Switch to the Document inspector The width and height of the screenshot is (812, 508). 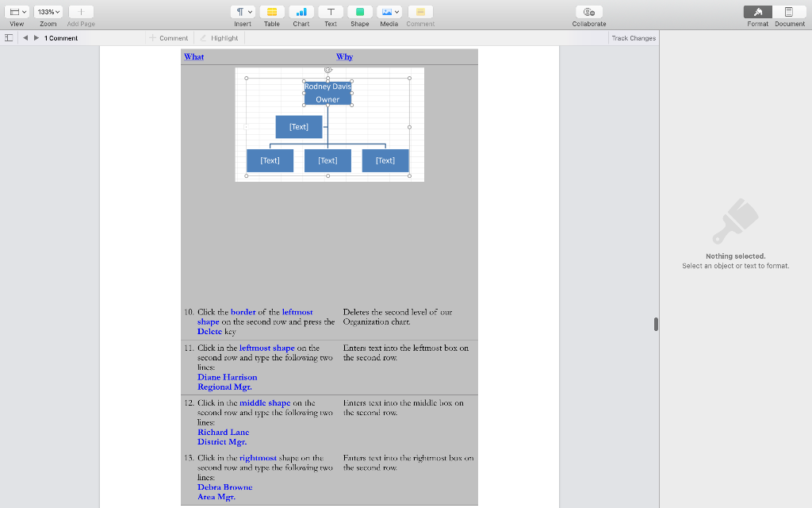(789, 12)
